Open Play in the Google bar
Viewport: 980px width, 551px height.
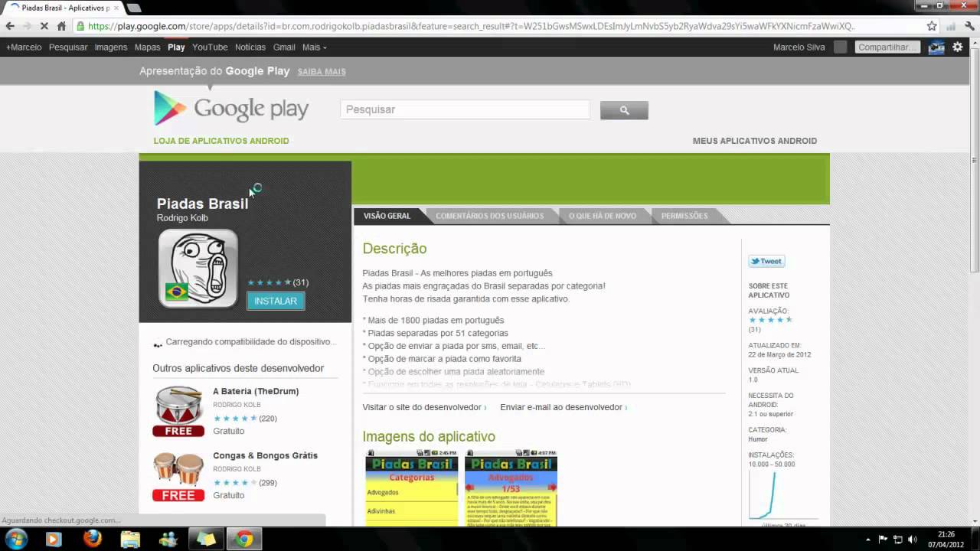176,47
